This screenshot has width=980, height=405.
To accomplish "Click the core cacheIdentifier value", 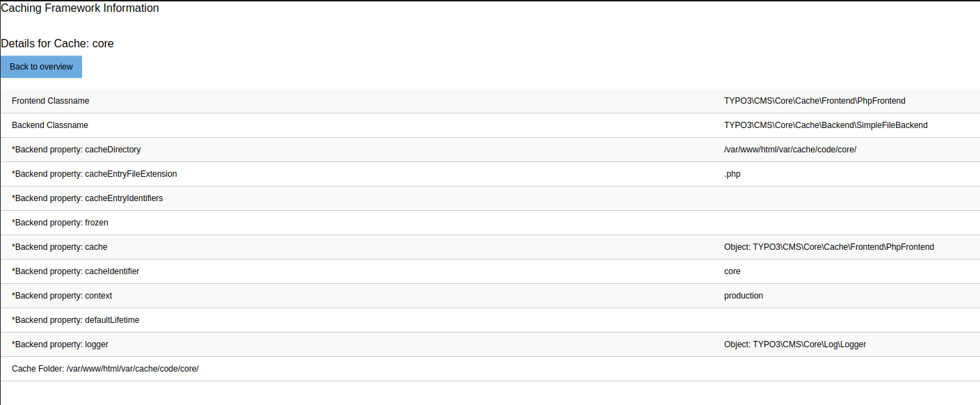I will pos(732,271).
